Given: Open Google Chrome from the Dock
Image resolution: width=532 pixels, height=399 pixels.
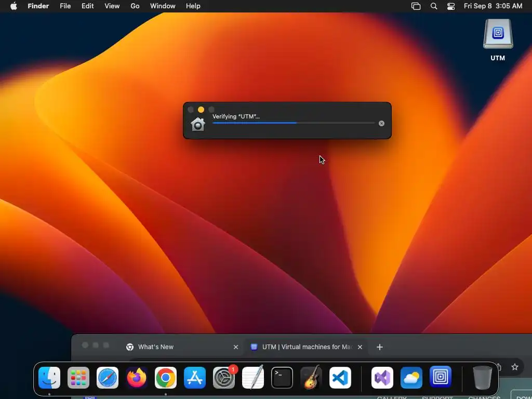Looking at the screenshot, I should coord(166,377).
